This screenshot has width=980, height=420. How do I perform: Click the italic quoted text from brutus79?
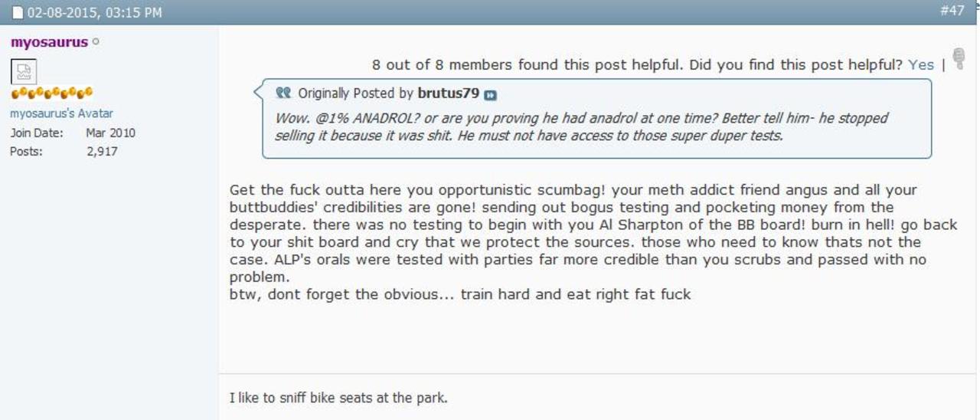click(582, 126)
